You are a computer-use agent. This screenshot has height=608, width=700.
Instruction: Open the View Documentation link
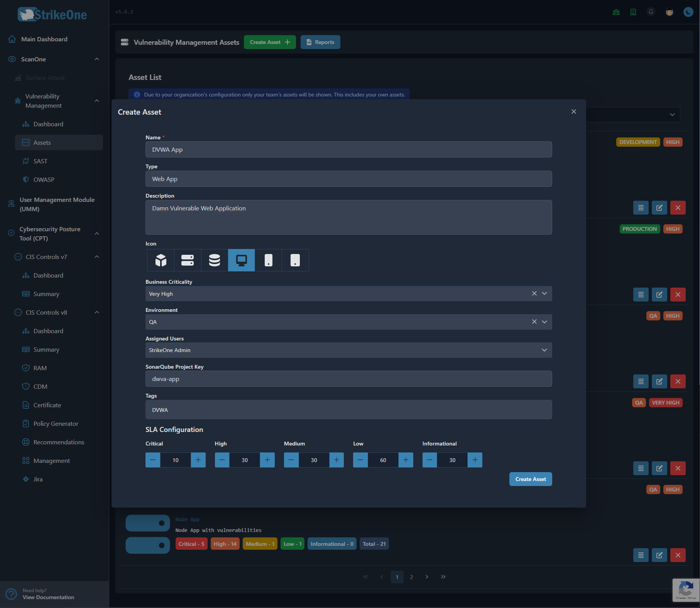[48, 597]
